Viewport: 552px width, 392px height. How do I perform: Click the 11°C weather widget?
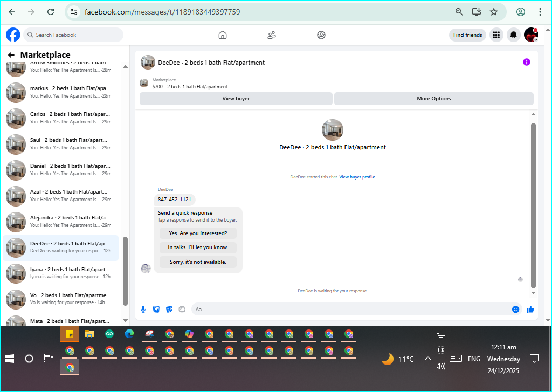click(398, 359)
